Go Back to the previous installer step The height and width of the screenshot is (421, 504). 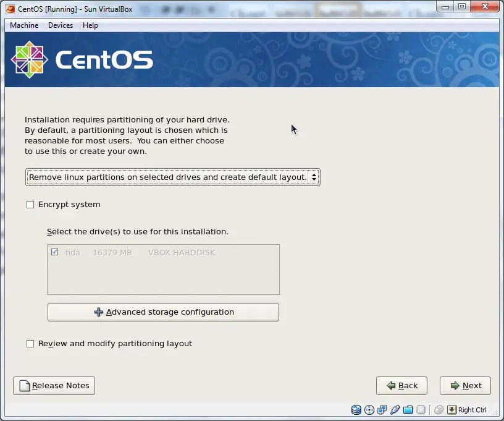pyautogui.click(x=401, y=385)
